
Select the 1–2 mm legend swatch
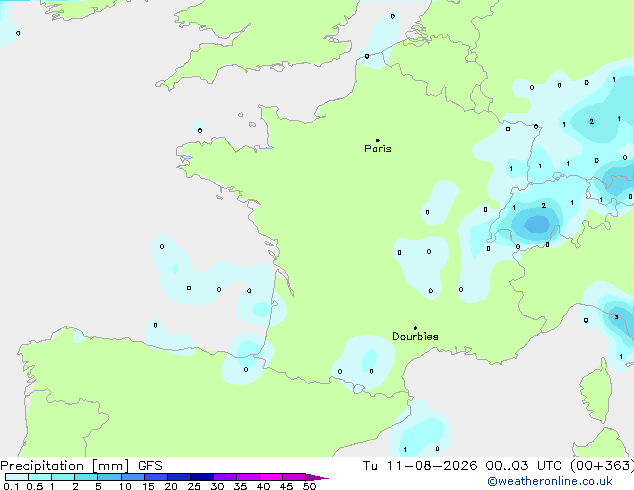(63, 477)
